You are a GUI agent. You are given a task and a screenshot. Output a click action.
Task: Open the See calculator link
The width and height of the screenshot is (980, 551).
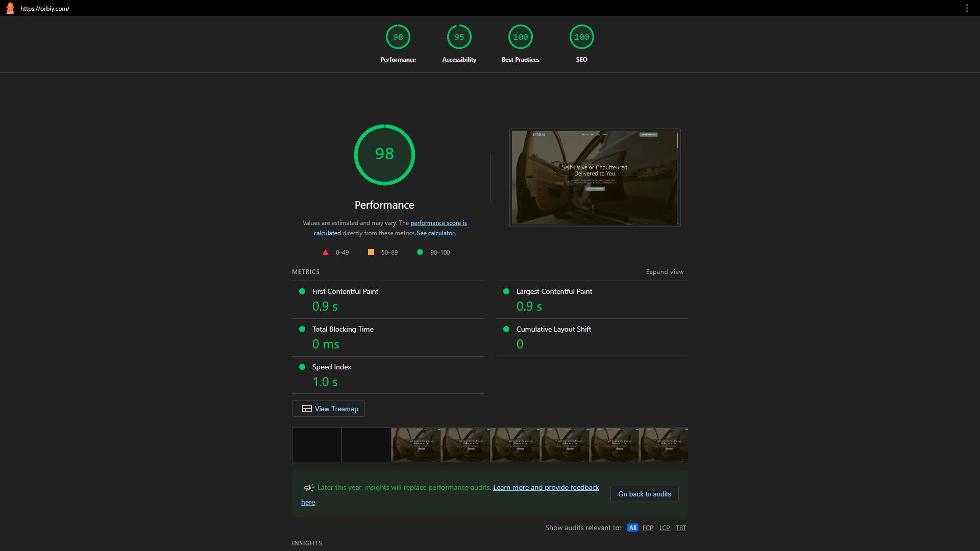tap(436, 233)
